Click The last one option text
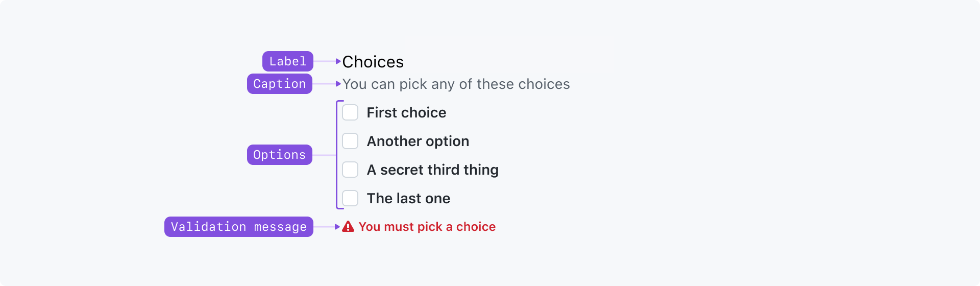Viewport: 980px width, 286px height. (408, 199)
